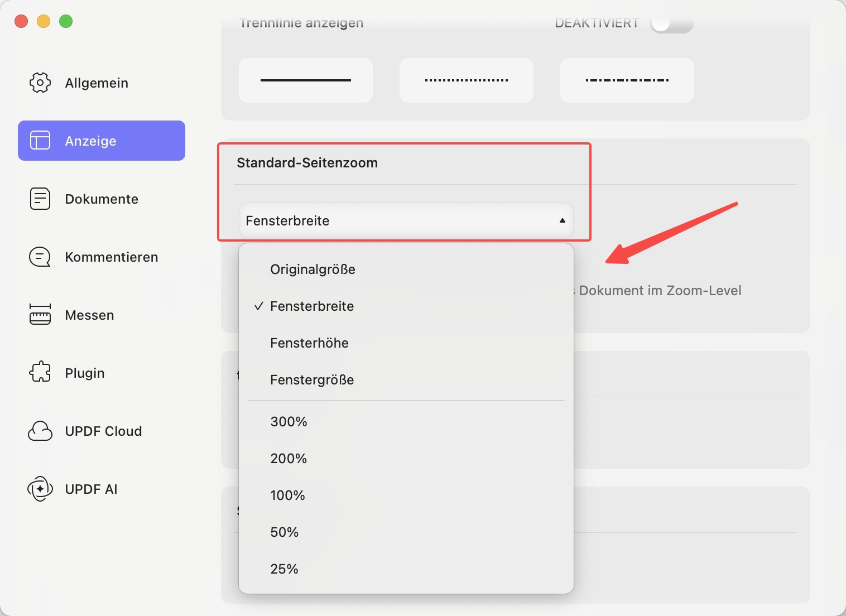Open the Allgemein gear icon settings
The image size is (846, 616).
[x=40, y=83]
